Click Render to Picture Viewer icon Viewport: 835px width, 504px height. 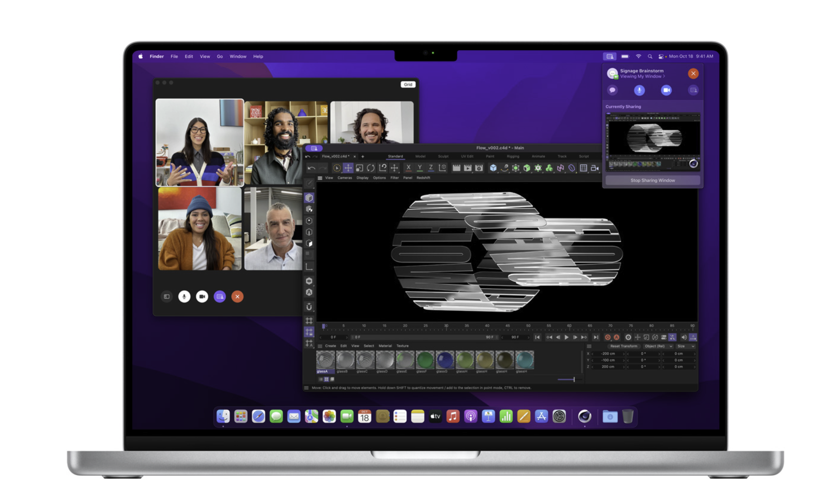[x=468, y=168]
